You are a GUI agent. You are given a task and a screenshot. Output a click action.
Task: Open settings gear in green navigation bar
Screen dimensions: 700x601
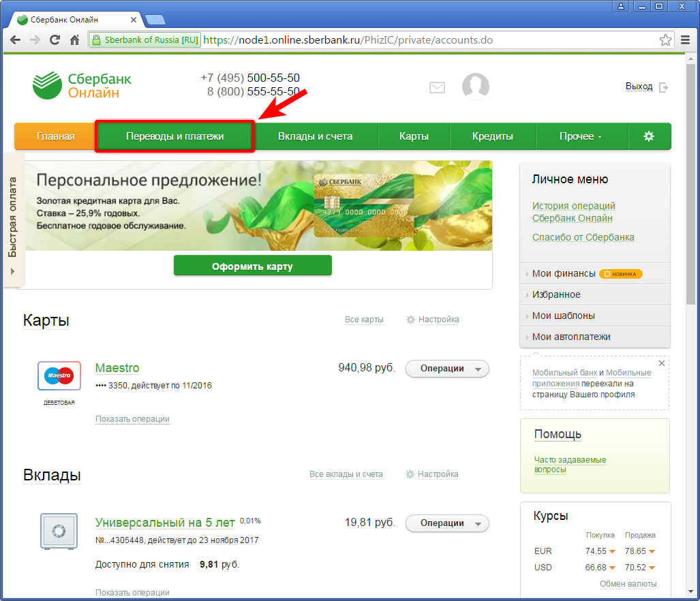(649, 136)
